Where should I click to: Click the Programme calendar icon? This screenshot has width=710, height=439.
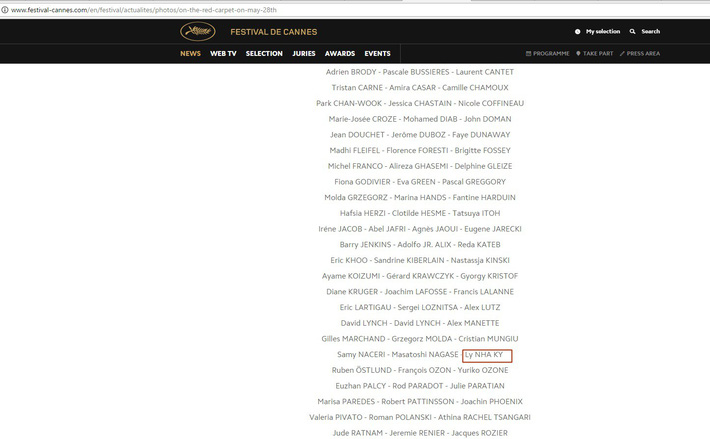click(x=528, y=53)
